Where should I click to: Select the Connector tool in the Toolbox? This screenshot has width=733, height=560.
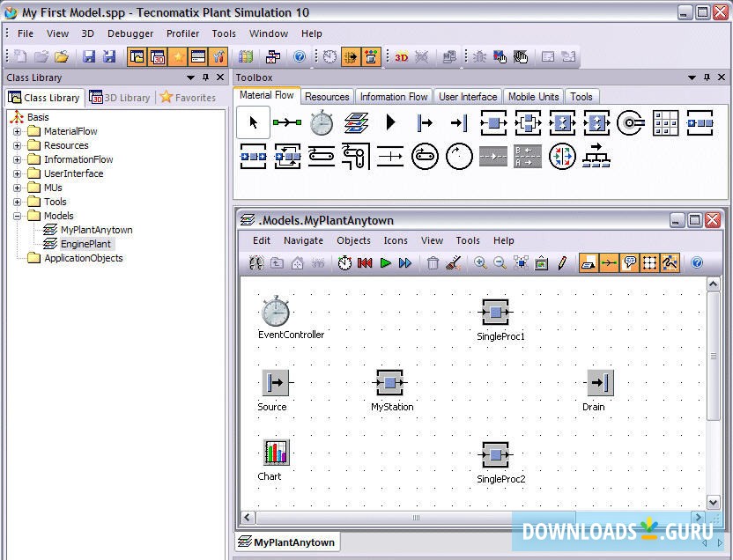click(287, 122)
